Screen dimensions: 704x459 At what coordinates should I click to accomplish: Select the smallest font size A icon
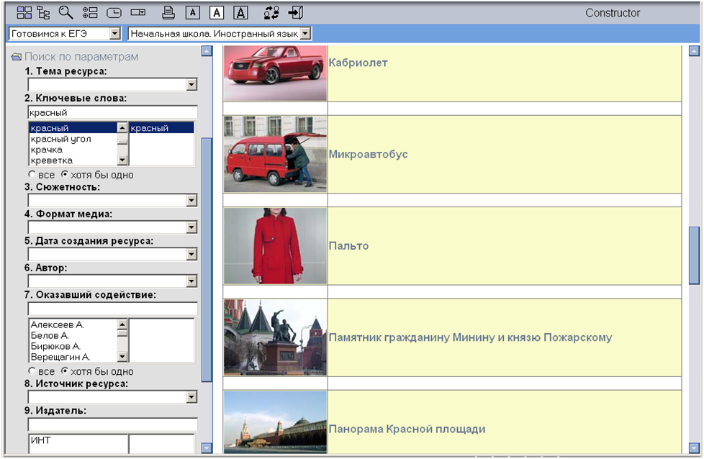pyautogui.click(x=193, y=13)
